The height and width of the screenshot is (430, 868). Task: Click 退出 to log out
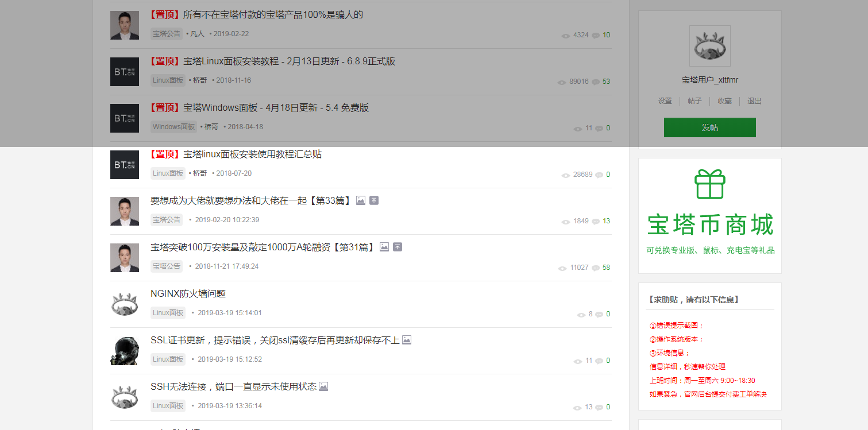(x=754, y=101)
